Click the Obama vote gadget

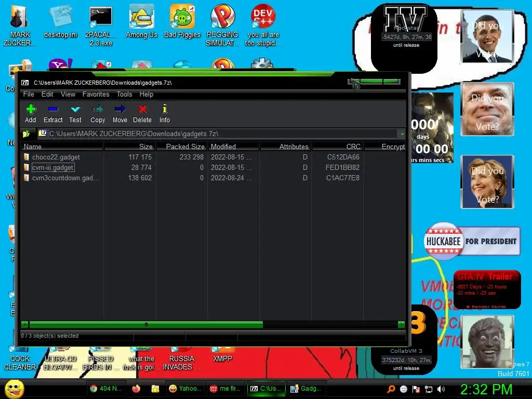(487, 37)
